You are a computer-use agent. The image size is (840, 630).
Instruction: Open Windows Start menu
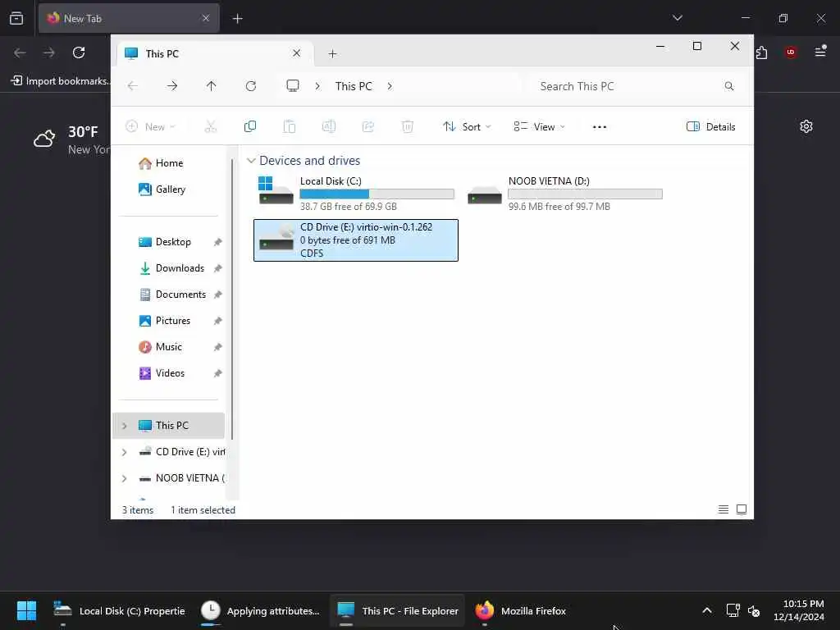point(26,610)
